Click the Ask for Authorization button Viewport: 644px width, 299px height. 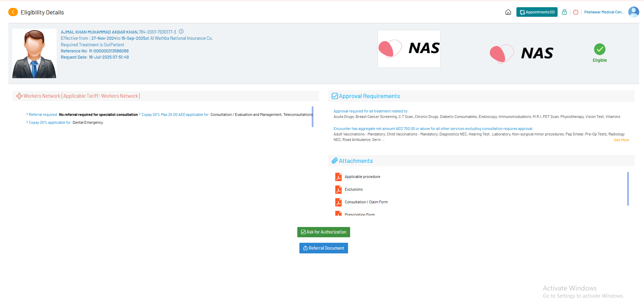pyautogui.click(x=324, y=232)
